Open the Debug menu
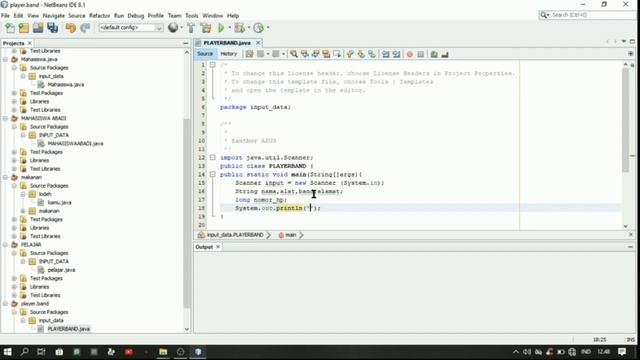This screenshot has height=360, width=640. 136,16
